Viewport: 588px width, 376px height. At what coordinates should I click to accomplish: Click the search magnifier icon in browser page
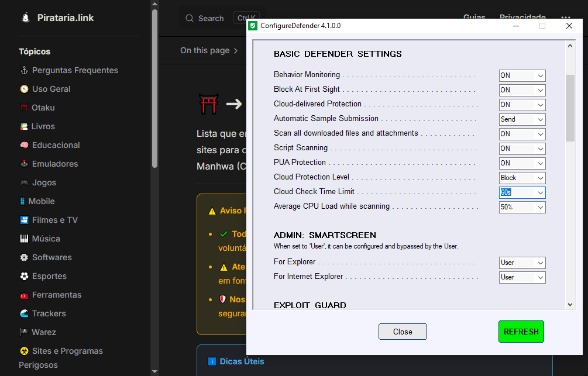click(190, 18)
